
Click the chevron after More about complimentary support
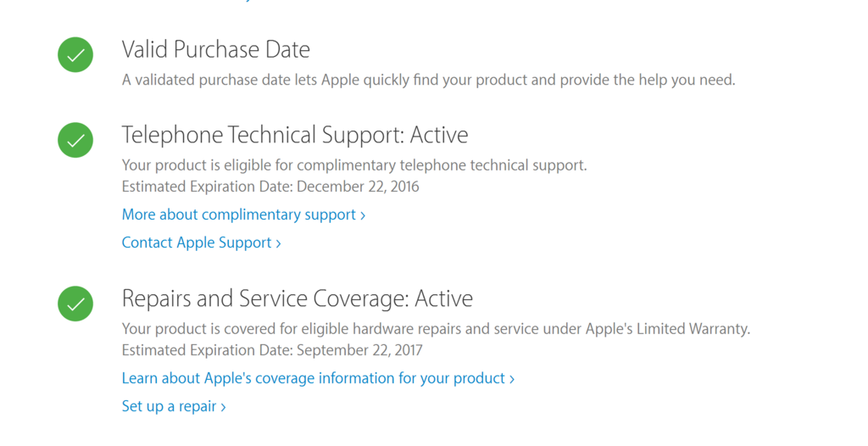(x=363, y=215)
